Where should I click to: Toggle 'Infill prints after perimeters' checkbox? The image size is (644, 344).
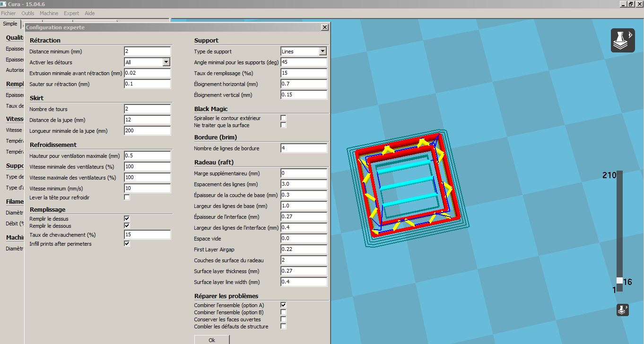127,244
